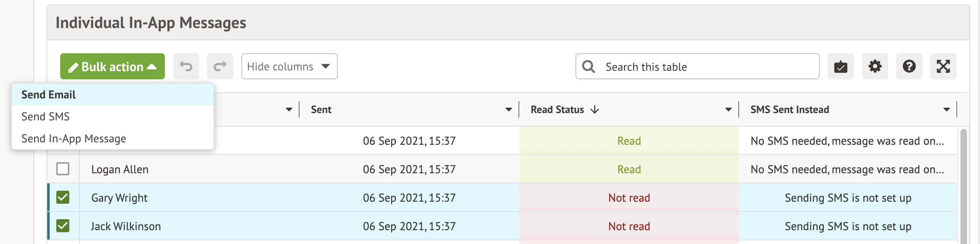Viewport: 980px width, 244px height.
Task: Click the calendar checkmark icon
Action: pyautogui.click(x=840, y=66)
